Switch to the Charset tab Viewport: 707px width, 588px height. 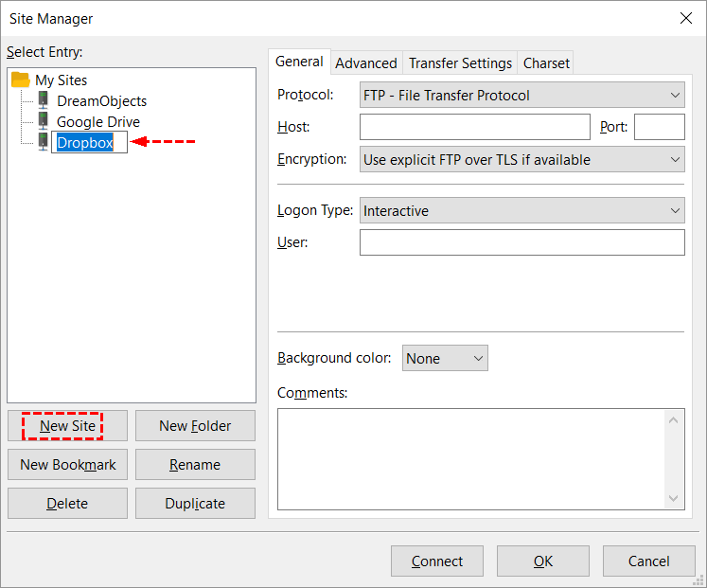coord(546,63)
